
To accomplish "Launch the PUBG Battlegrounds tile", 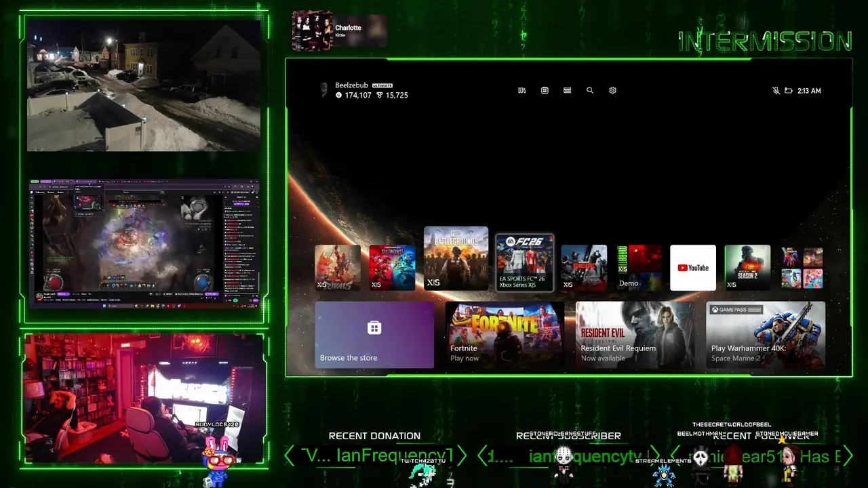I will coord(456,258).
